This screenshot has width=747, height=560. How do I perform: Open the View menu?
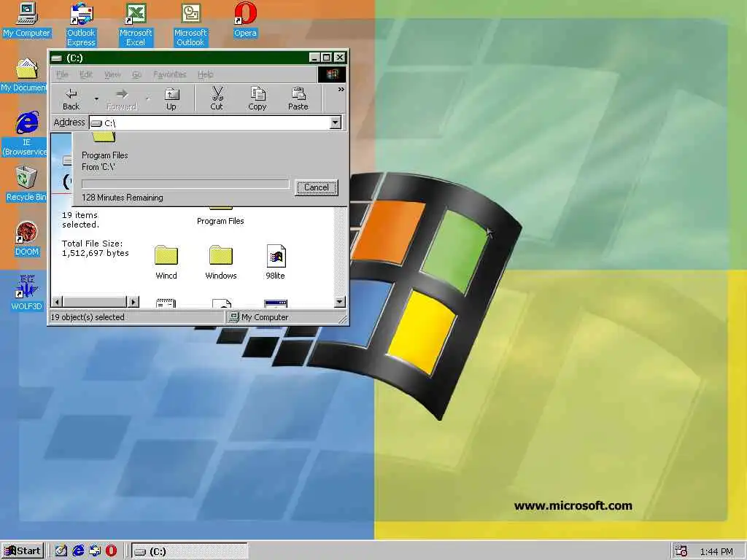click(x=112, y=74)
